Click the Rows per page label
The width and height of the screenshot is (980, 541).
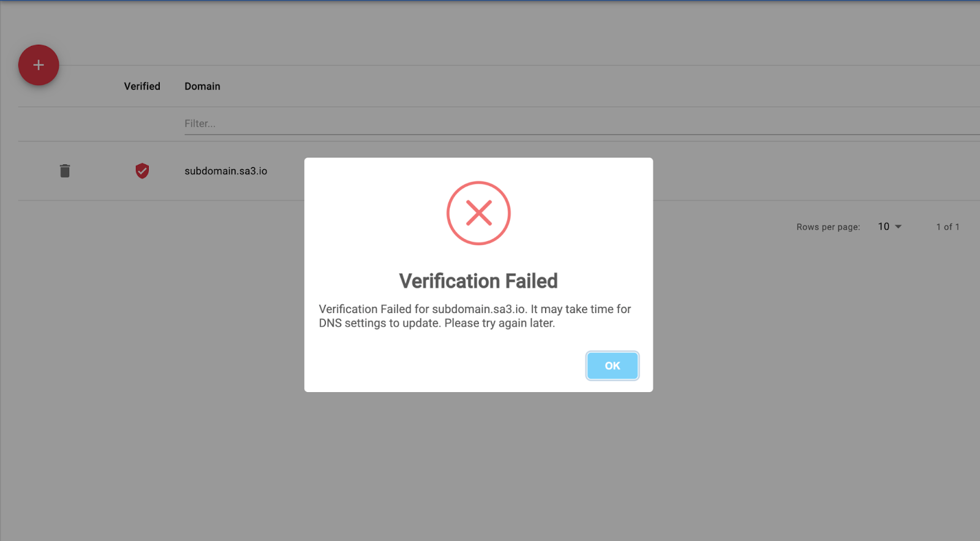coord(828,227)
